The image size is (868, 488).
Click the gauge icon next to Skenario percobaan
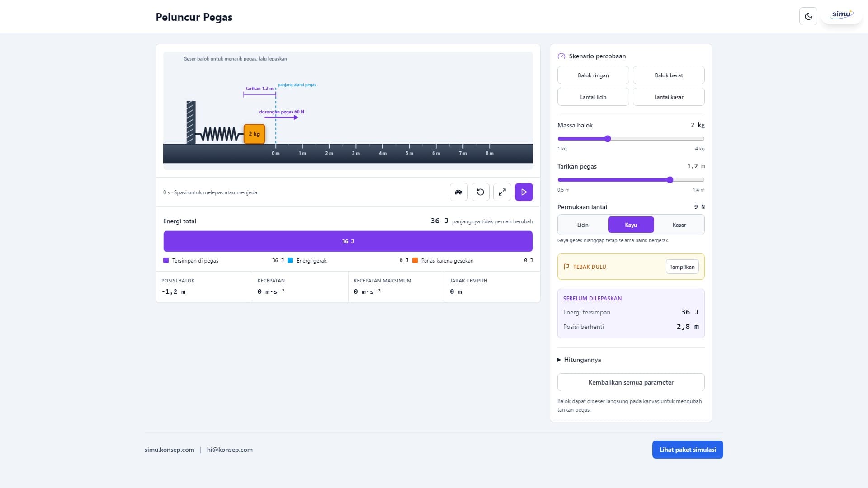(561, 56)
